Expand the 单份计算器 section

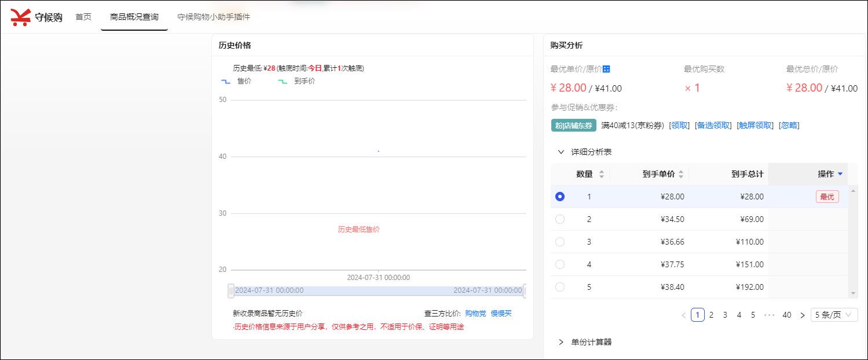coord(561,342)
